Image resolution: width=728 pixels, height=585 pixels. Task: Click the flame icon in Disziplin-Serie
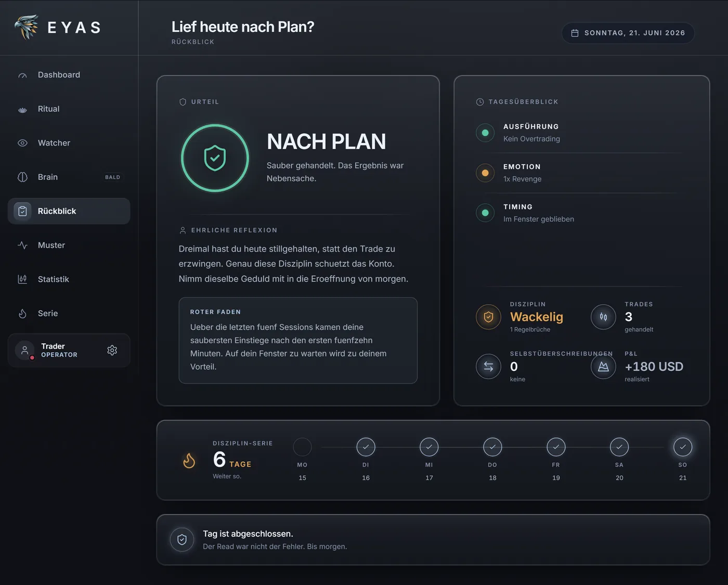pos(189,460)
